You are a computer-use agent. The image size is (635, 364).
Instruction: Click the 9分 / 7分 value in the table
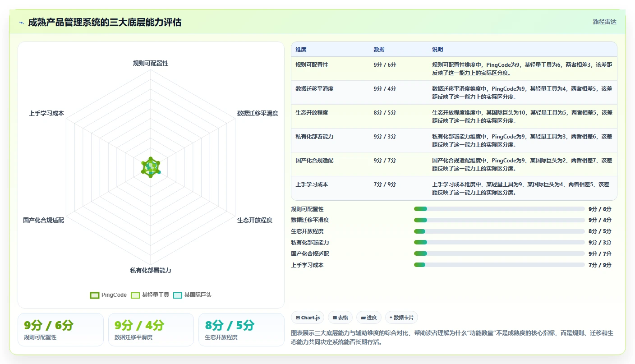(385, 161)
